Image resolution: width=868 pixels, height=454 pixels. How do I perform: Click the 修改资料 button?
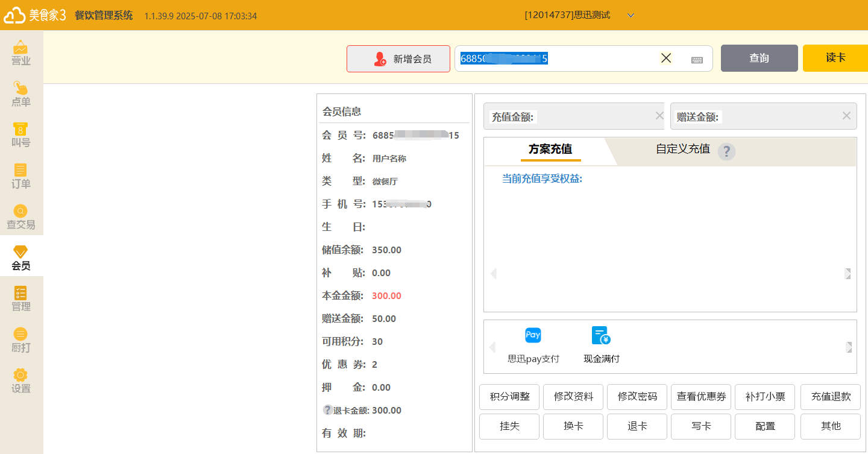coord(573,397)
